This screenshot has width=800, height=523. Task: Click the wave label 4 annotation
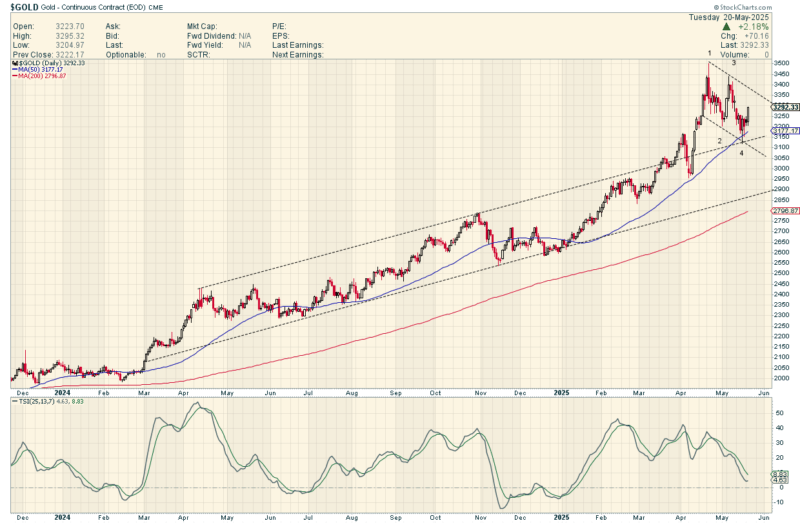(741, 152)
